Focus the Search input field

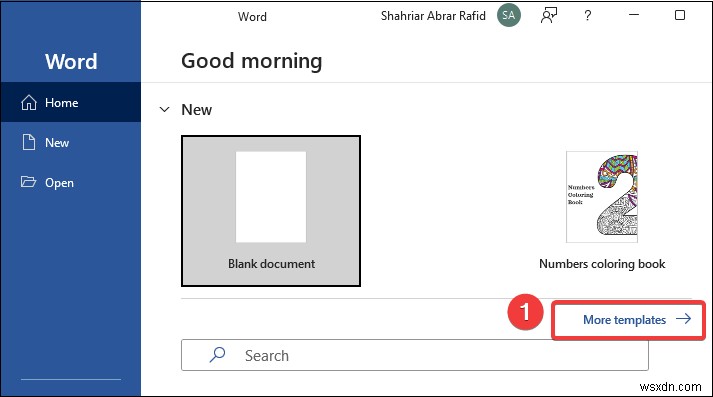[415, 355]
